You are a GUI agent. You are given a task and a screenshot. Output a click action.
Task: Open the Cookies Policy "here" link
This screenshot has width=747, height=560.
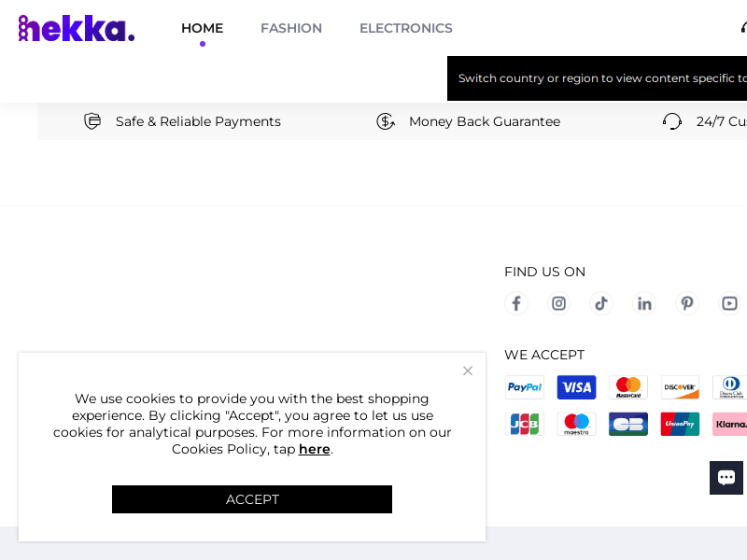(315, 449)
